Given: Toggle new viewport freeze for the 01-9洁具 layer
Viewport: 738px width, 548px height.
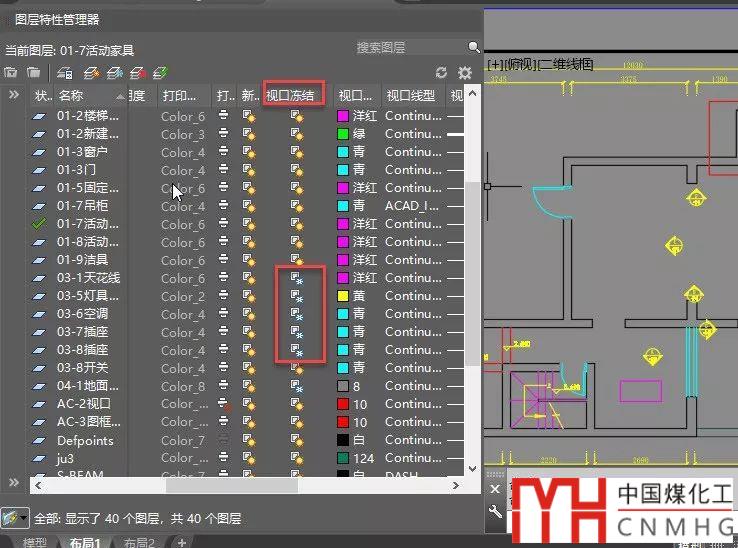Looking at the screenshot, I should click(249, 260).
